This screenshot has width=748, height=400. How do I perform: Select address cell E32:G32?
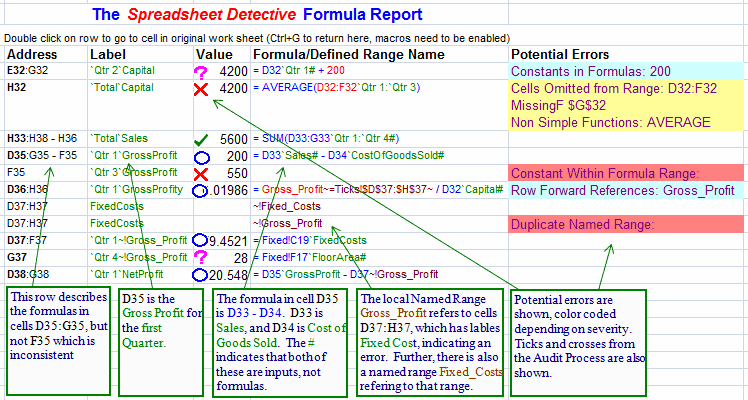coord(28,71)
